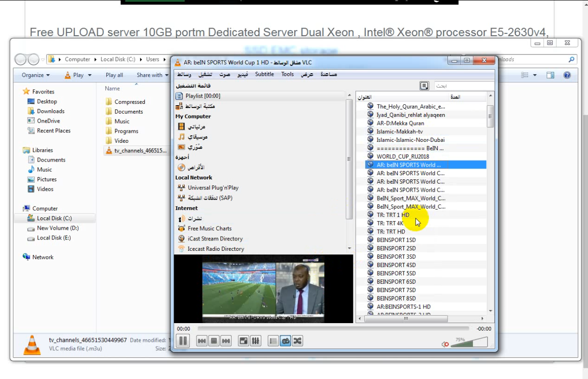
Task: Toggle fullscreen video button in VLC
Action: click(243, 341)
